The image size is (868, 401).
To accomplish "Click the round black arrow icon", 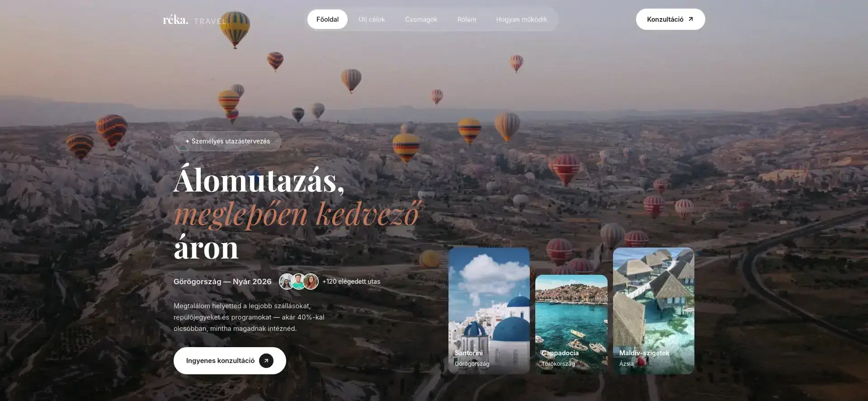I will (266, 361).
